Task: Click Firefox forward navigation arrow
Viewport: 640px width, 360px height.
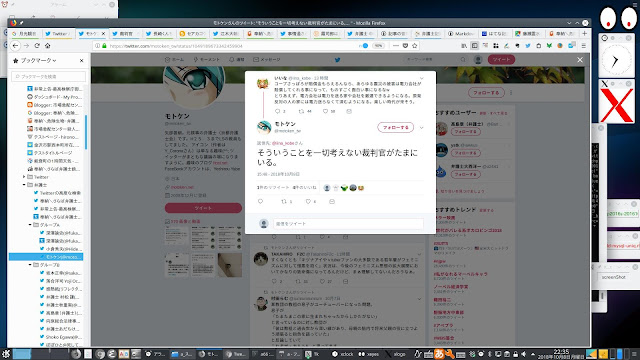Action: pyautogui.click(x=26, y=46)
